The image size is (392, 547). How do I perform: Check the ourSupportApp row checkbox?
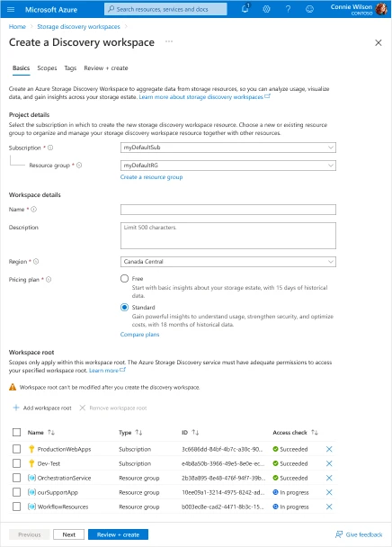[16, 492]
